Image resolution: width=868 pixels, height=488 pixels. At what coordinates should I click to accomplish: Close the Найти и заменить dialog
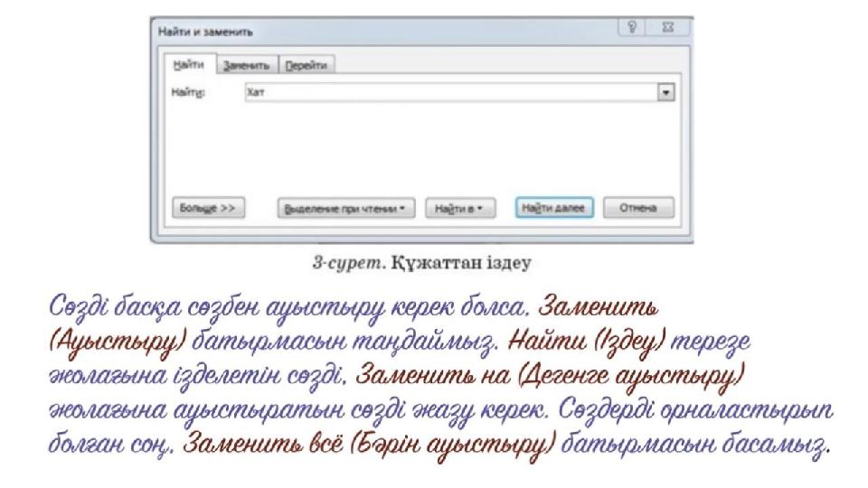coord(668,27)
